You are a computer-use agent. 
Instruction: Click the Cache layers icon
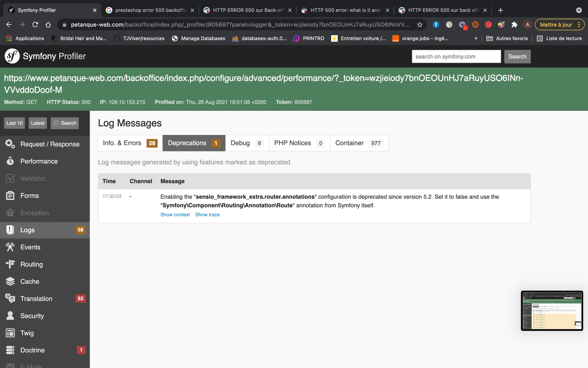click(x=10, y=281)
